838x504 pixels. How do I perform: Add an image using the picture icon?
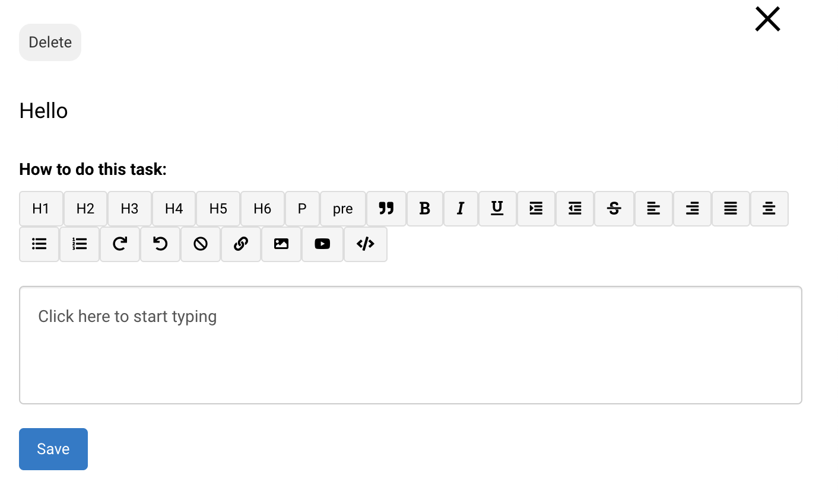point(281,244)
